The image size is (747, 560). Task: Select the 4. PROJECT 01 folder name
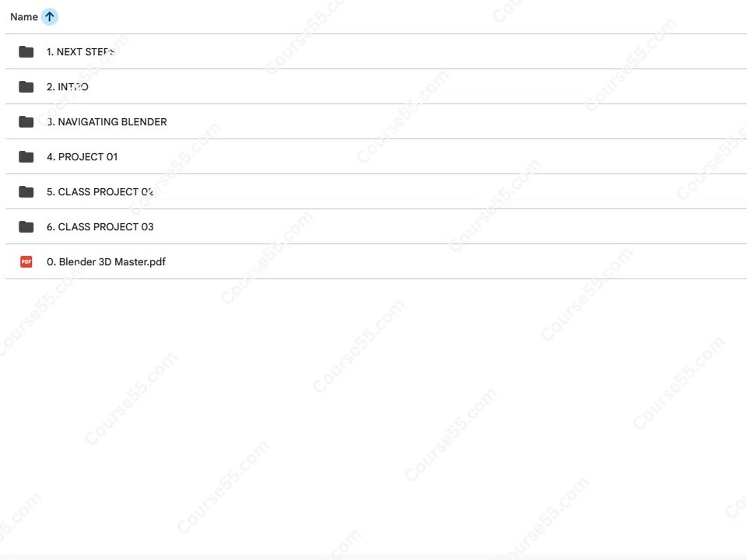(x=82, y=156)
